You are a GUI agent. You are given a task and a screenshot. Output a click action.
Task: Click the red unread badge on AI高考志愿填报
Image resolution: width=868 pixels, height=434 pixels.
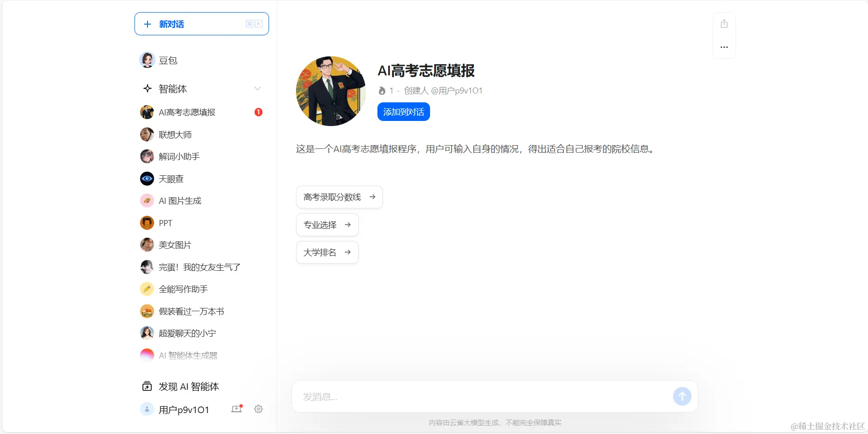pos(258,112)
